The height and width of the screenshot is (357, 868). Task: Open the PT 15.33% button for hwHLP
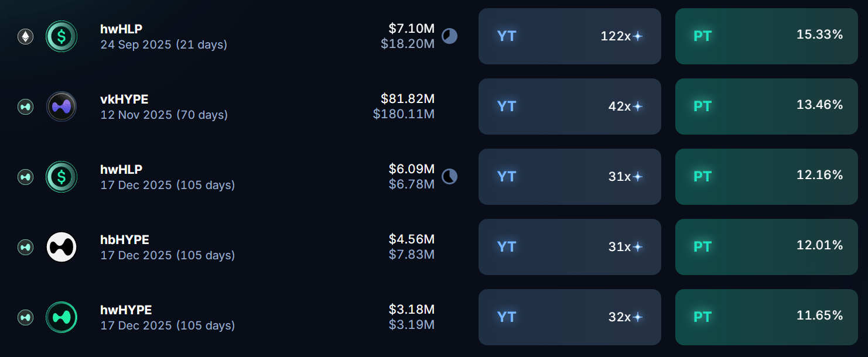766,36
